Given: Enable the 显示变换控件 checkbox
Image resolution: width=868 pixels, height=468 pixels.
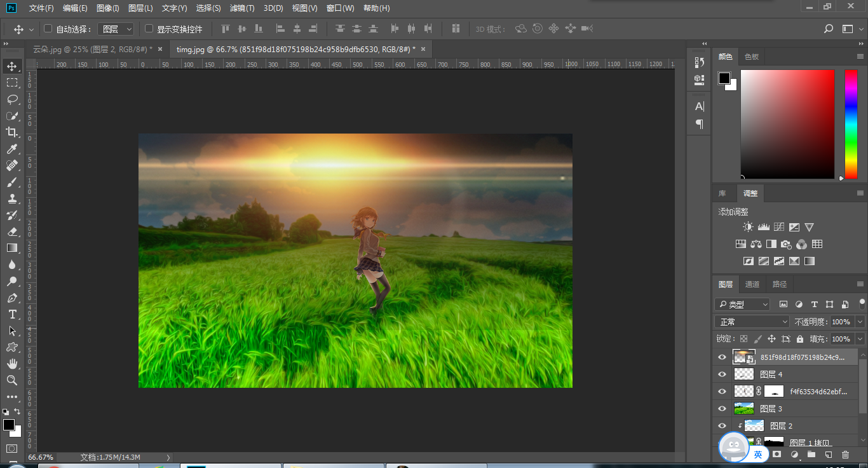Looking at the screenshot, I should 149,29.
